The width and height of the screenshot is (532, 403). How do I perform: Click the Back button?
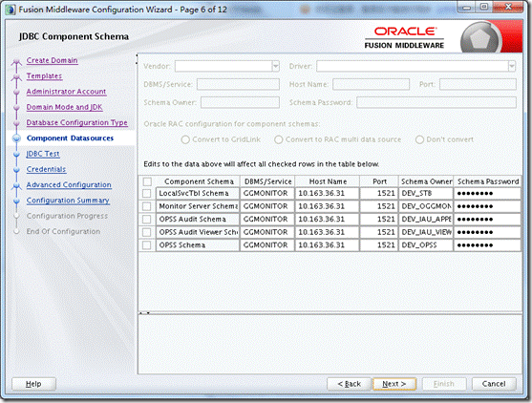[x=349, y=384]
